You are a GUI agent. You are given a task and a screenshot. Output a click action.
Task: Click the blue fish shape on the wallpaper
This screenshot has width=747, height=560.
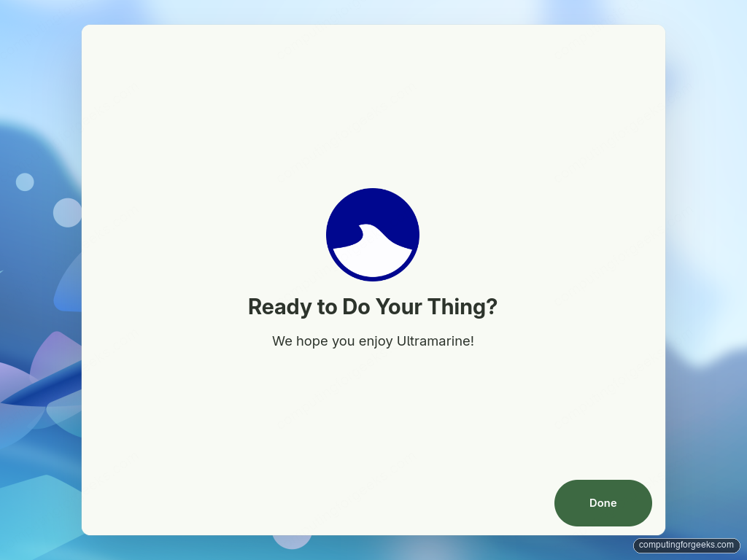pyautogui.click(x=43, y=386)
